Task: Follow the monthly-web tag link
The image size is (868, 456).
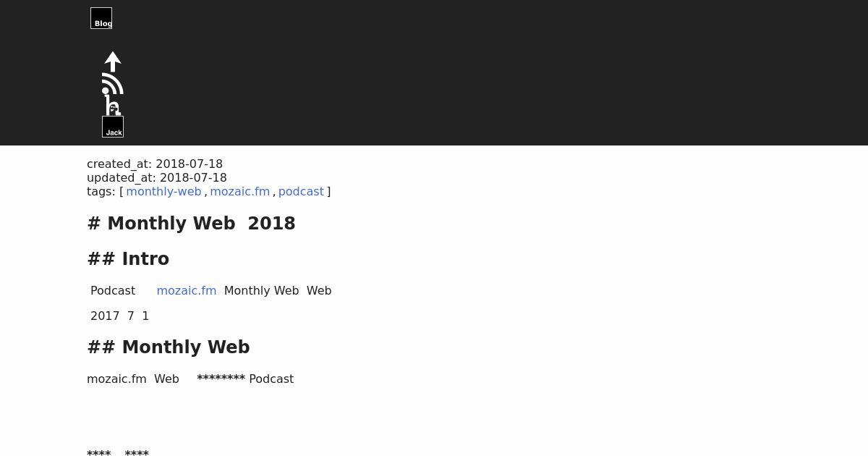Action: pyautogui.click(x=163, y=191)
